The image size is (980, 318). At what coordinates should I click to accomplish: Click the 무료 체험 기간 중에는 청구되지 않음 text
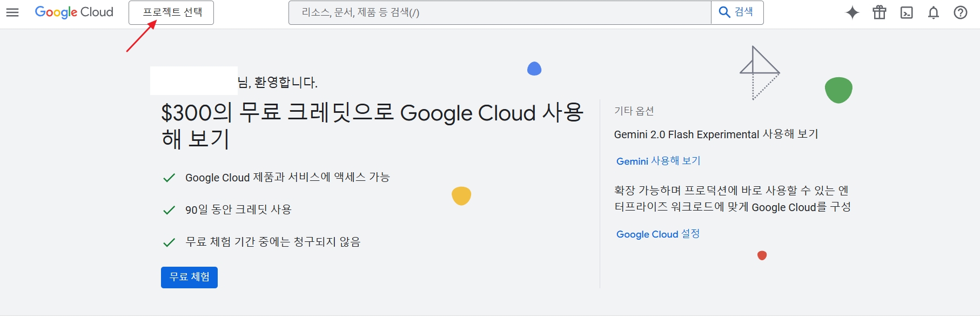(273, 242)
